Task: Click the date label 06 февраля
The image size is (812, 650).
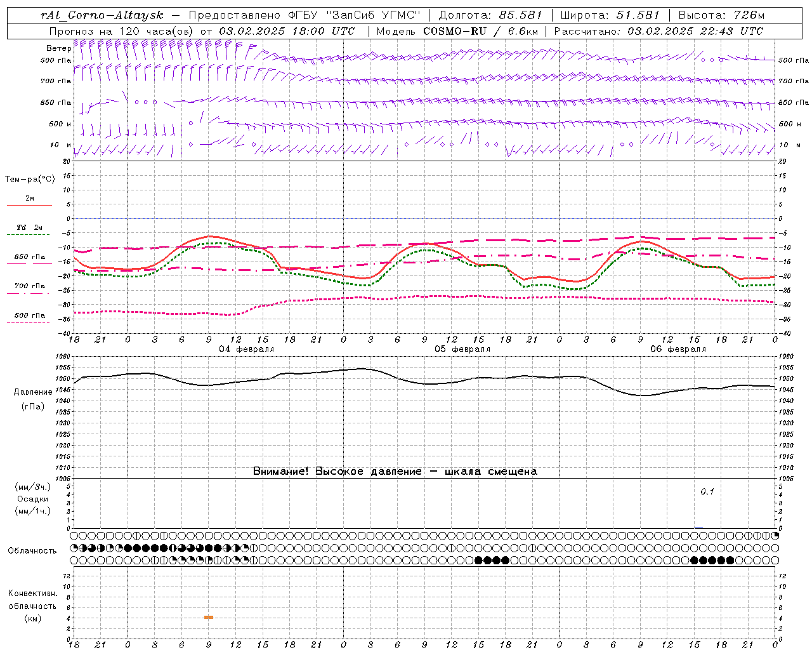Action: (x=678, y=349)
